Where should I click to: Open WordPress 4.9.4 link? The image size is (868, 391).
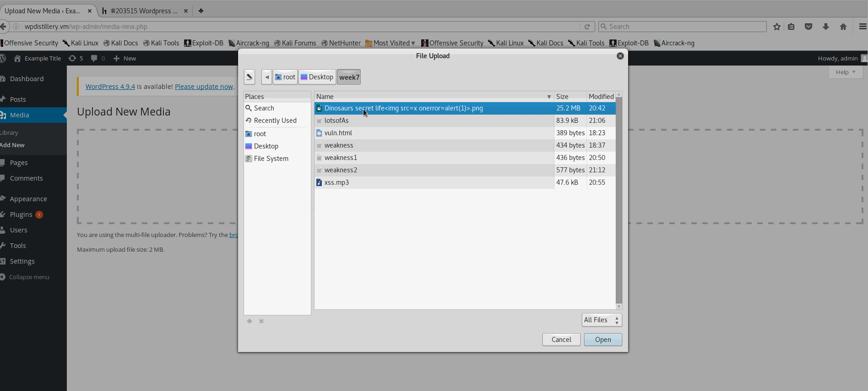tap(110, 87)
